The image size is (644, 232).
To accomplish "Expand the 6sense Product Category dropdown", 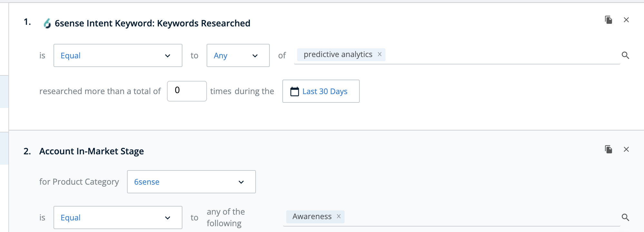I will [x=191, y=182].
